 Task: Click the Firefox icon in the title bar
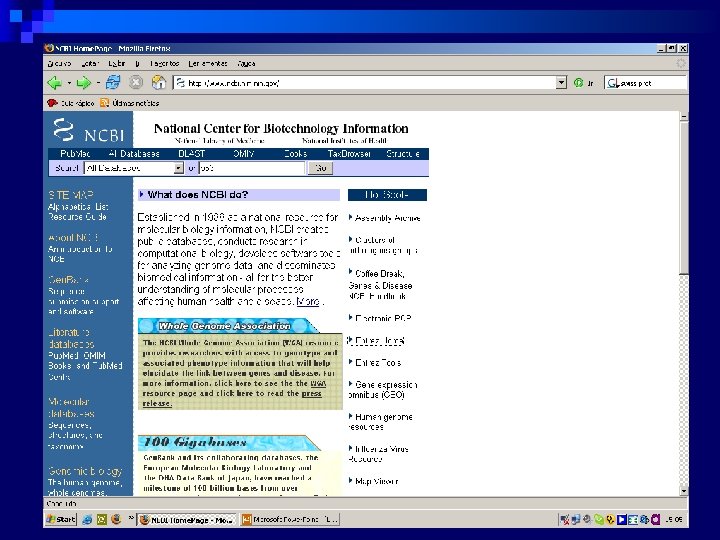[49, 48]
